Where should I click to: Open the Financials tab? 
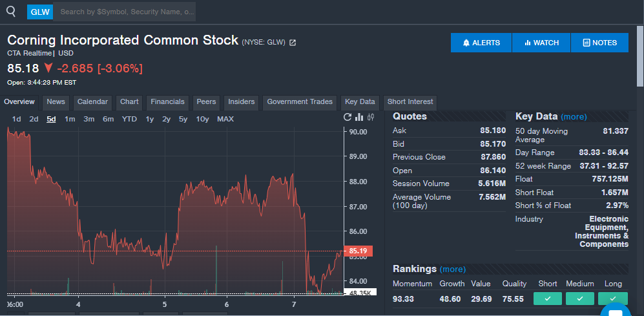(167, 102)
